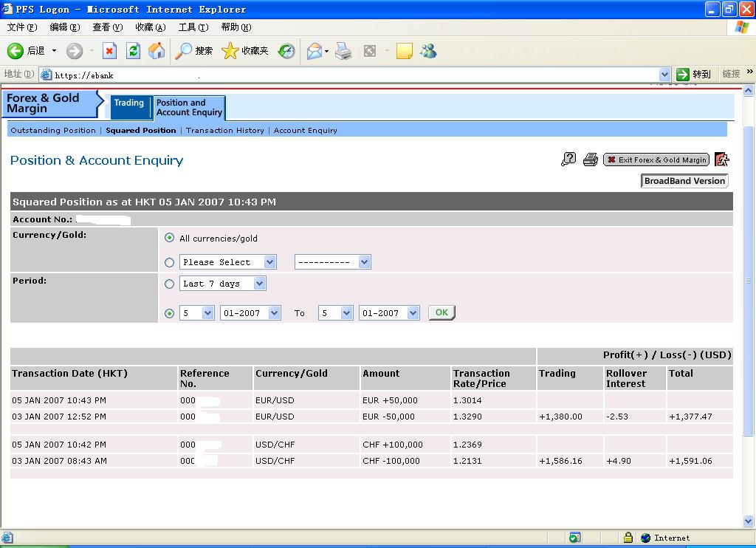Viewport: 756px width, 548px height.
Task: Click the page vertical scrollbar
Action: tap(749, 281)
